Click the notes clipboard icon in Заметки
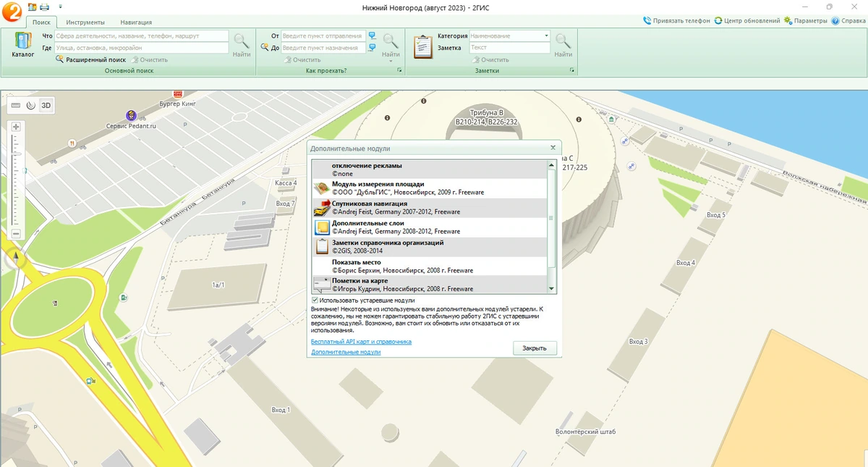The height and width of the screenshot is (467, 868). tap(422, 47)
